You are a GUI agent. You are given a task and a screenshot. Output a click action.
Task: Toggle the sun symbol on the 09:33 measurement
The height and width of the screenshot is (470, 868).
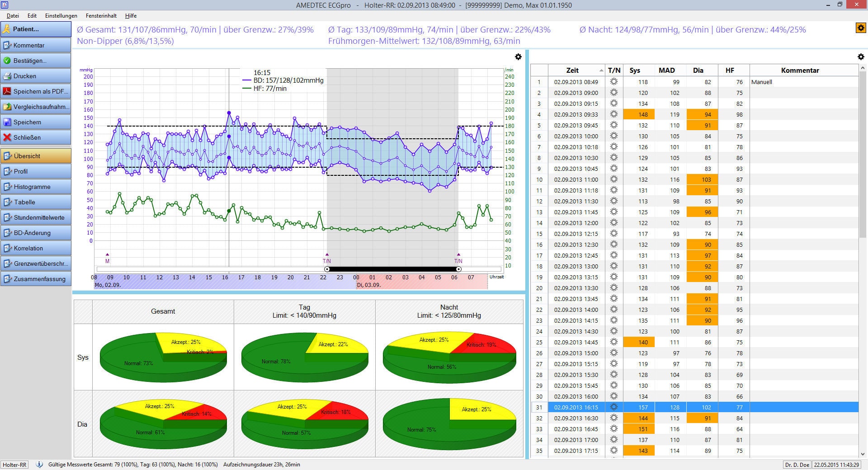613,114
